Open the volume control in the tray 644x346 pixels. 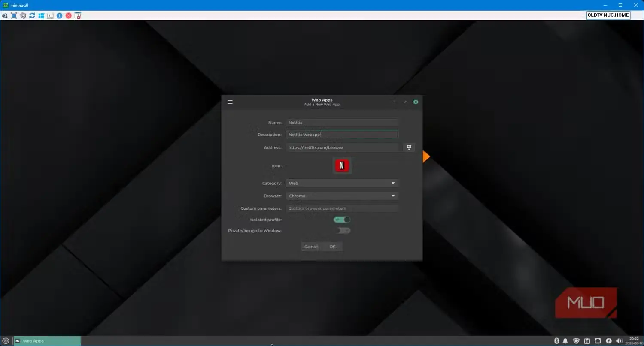(x=619, y=341)
